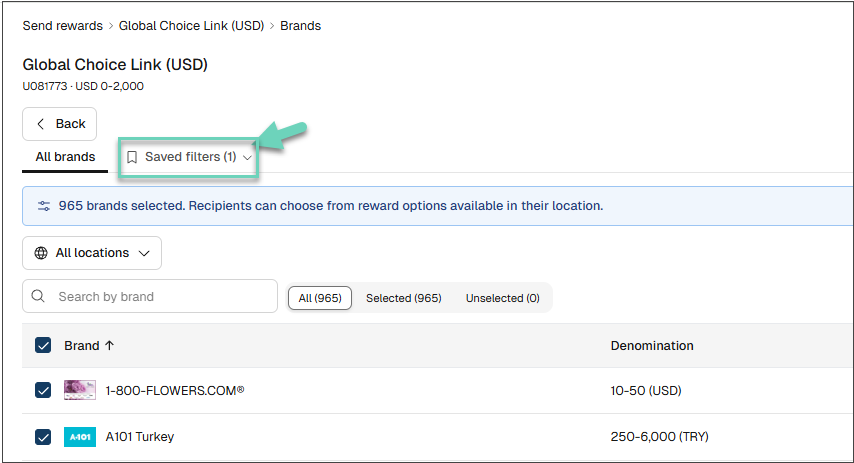This screenshot has width=854, height=463.
Task: Uncheck the 1-800-FLOWERS.COM checkbox
Action: tap(43, 390)
